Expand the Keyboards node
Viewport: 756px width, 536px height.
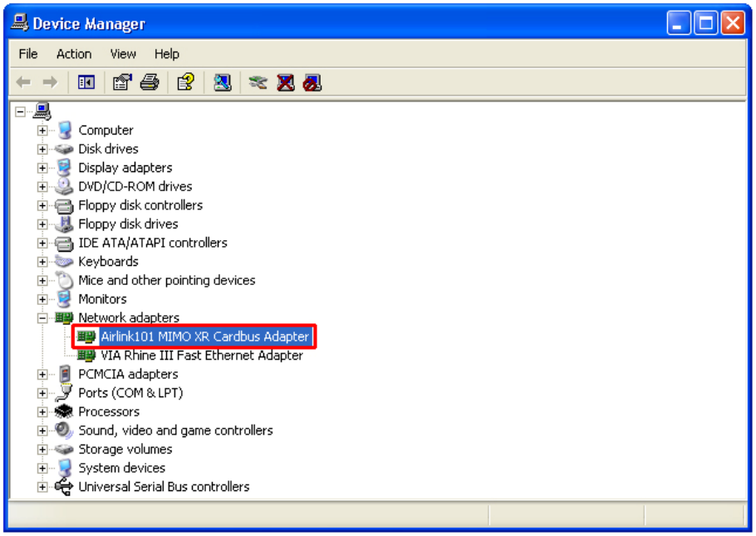coord(42,262)
